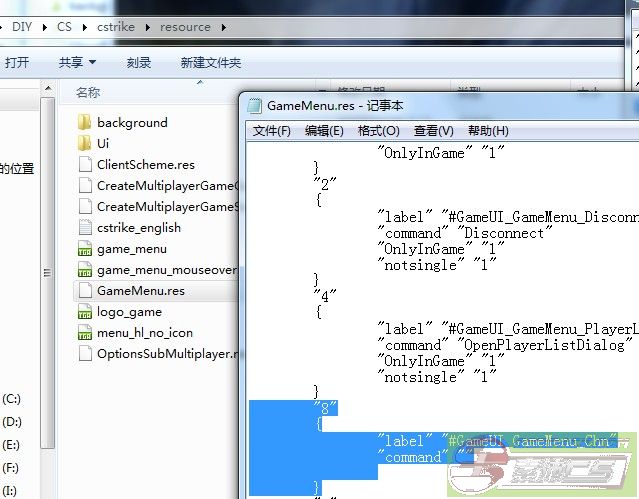Click the ClientScheme.res file icon

[x=84, y=165]
